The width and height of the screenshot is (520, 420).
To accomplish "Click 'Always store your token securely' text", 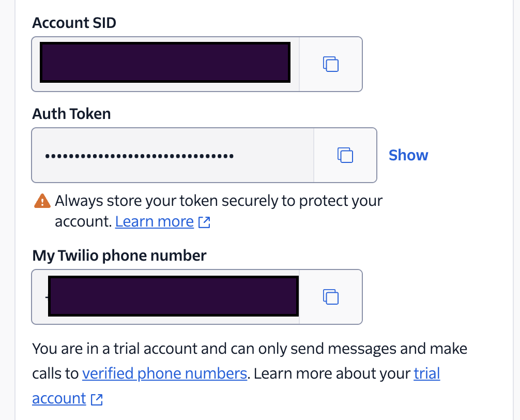I will click(x=166, y=201).
